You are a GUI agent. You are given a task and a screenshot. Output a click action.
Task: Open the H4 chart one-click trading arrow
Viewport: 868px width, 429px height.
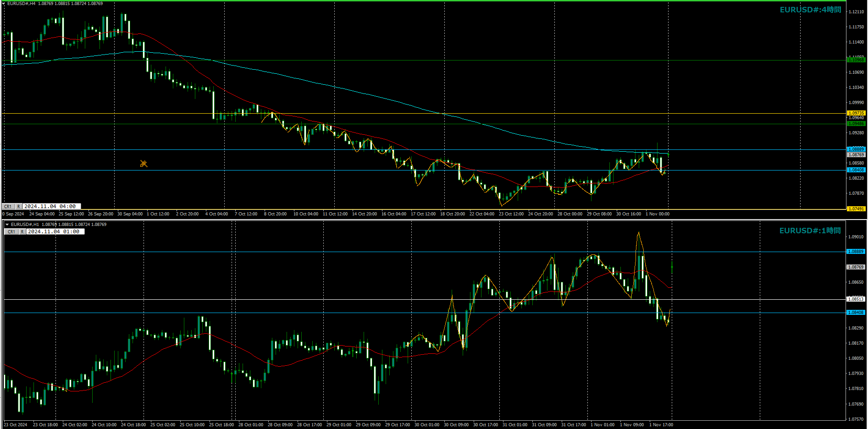3,4
